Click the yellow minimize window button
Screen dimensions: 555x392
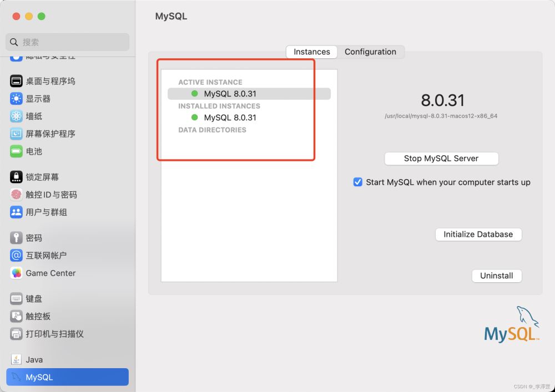29,16
